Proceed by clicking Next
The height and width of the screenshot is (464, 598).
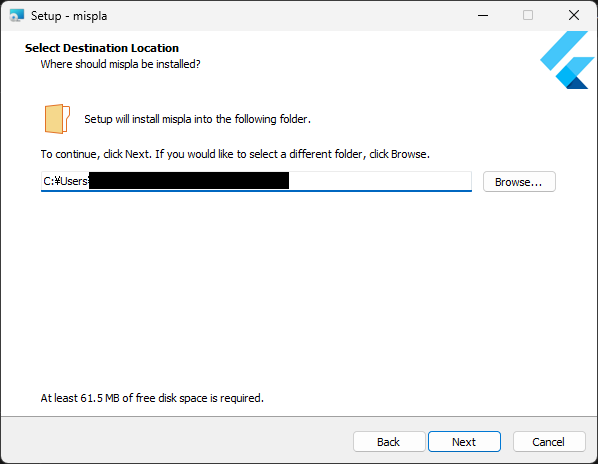(464, 442)
